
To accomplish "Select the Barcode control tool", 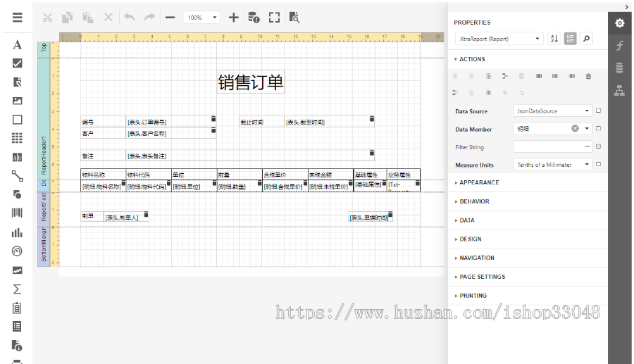I will [18, 213].
